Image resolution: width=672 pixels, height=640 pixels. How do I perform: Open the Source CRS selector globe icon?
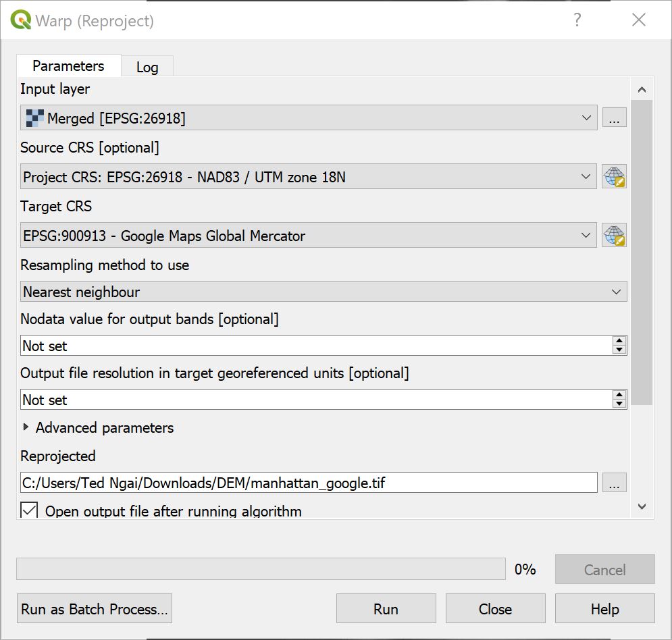tap(615, 176)
